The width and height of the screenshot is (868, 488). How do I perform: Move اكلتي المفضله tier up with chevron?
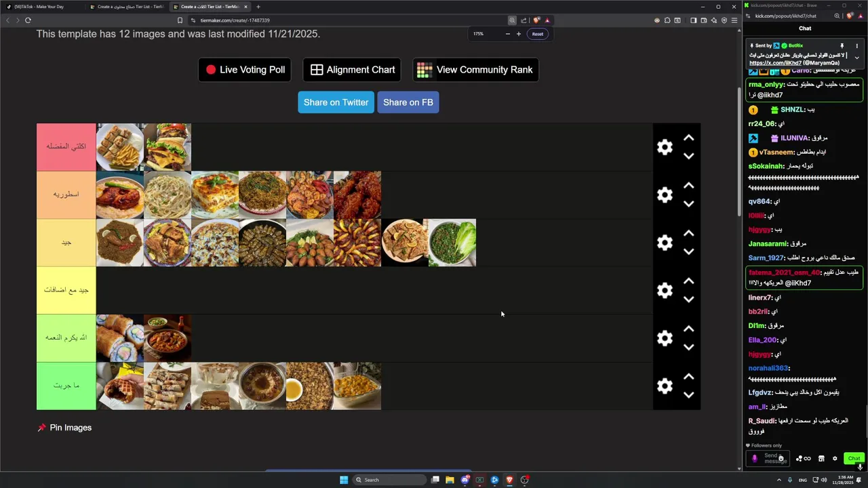688,138
